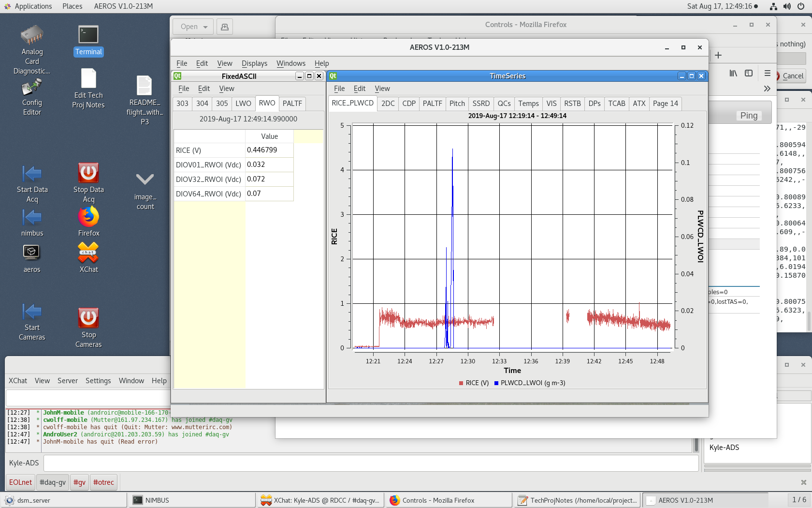
Task: Switch to the #daq-gv channel tab
Action: [52, 482]
